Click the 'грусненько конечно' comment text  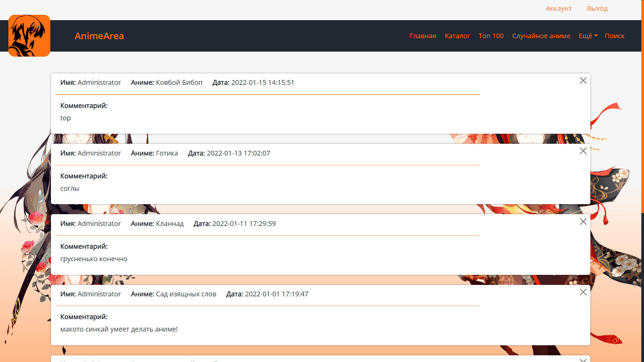point(94,259)
